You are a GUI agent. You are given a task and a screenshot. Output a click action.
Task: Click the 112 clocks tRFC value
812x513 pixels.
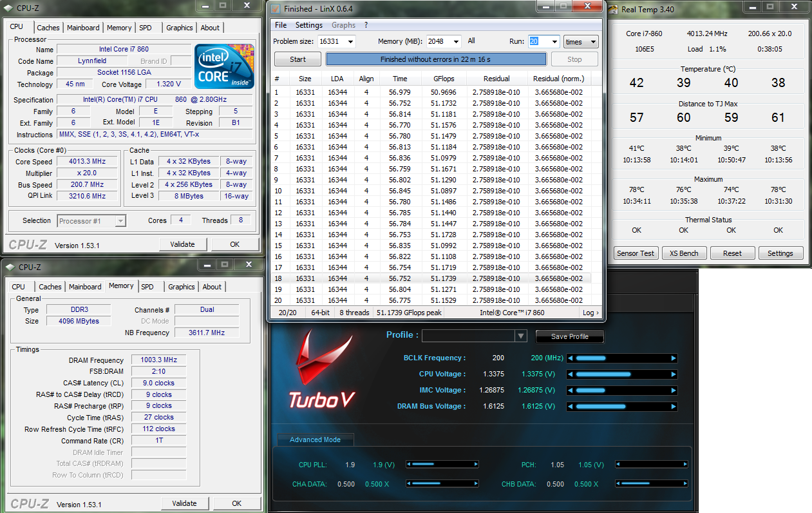[x=159, y=429]
